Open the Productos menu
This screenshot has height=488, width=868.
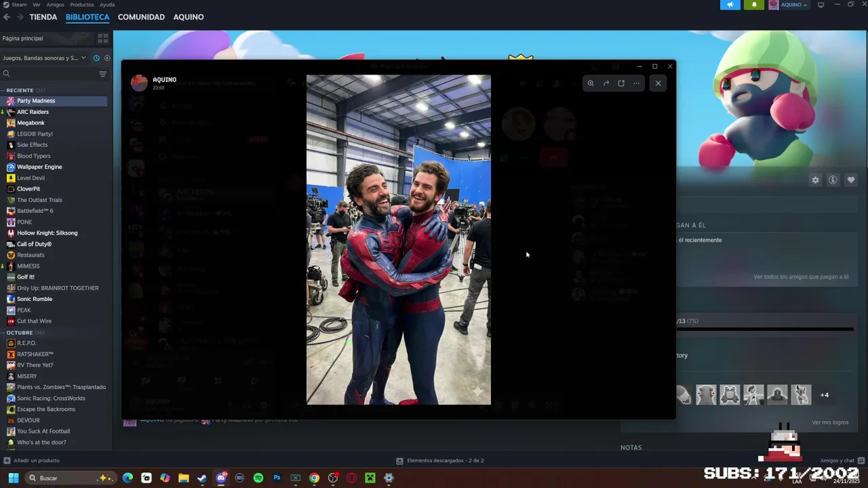82,5
